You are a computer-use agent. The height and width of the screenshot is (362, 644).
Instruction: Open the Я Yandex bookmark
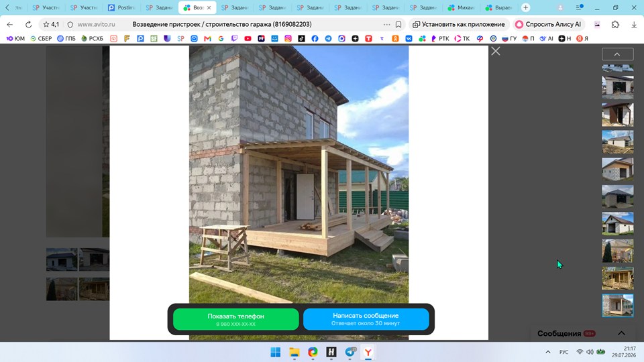pos(582,38)
